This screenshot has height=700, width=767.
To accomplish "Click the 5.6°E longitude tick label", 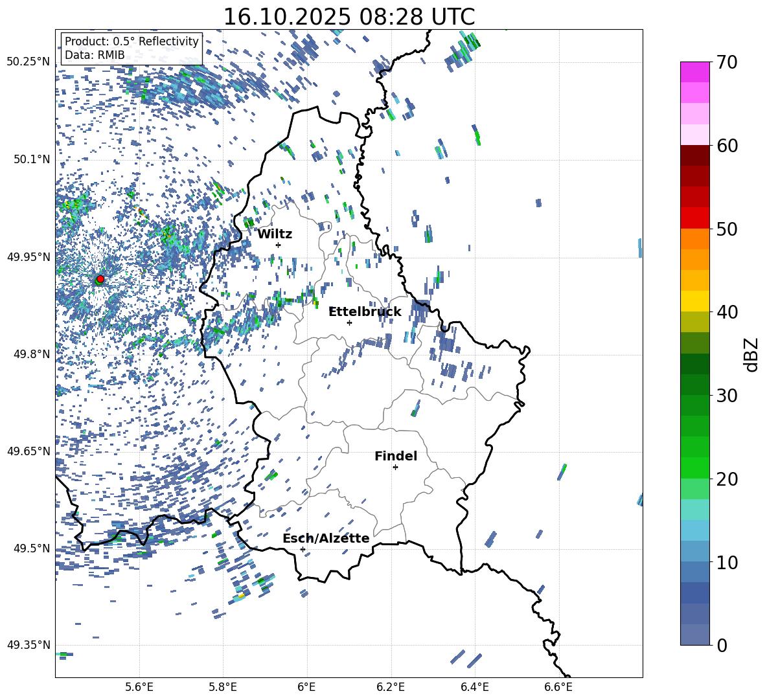I will [139, 687].
